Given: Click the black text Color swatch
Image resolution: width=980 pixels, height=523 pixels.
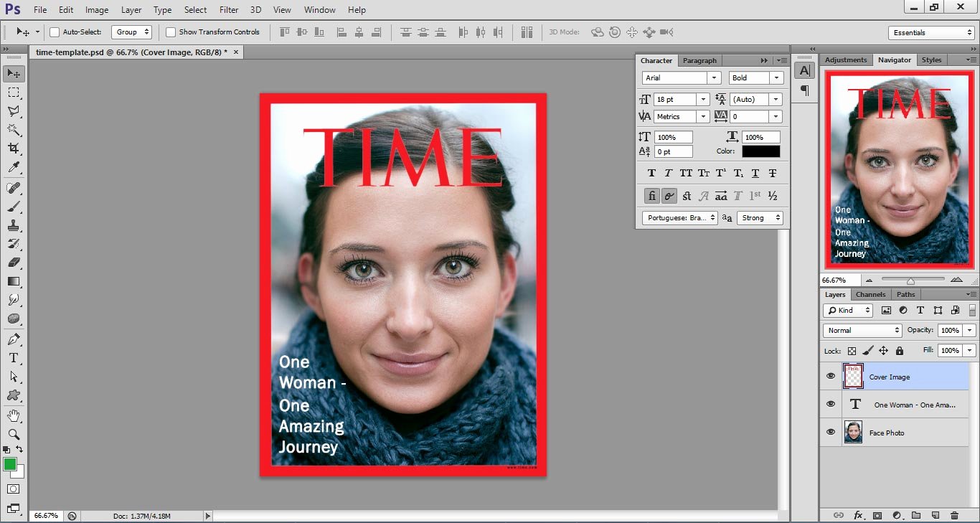Looking at the screenshot, I should pos(760,151).
